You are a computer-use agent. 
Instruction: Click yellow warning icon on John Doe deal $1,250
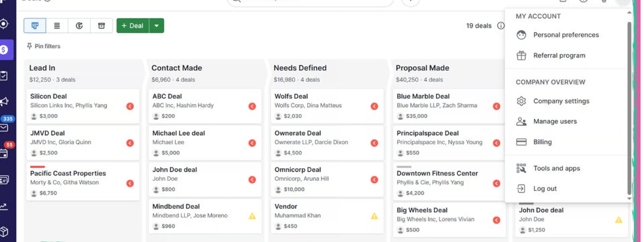[x=618, y=220]
